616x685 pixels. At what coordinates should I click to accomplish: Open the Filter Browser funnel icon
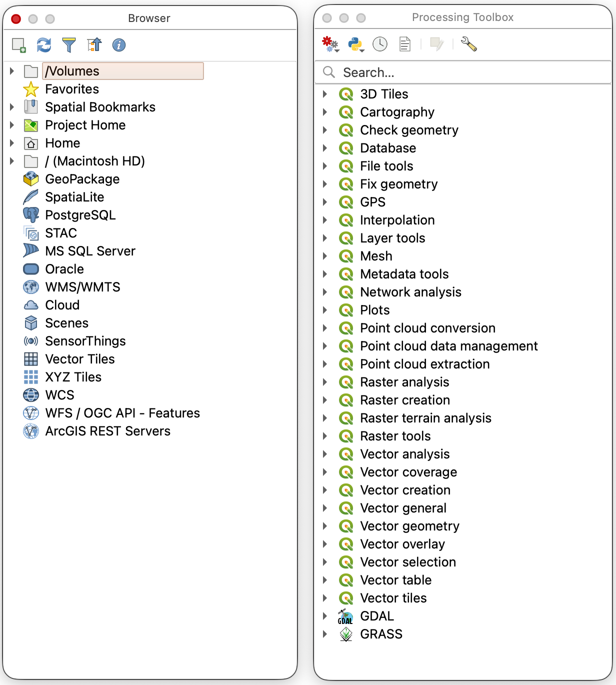[69, 45]
